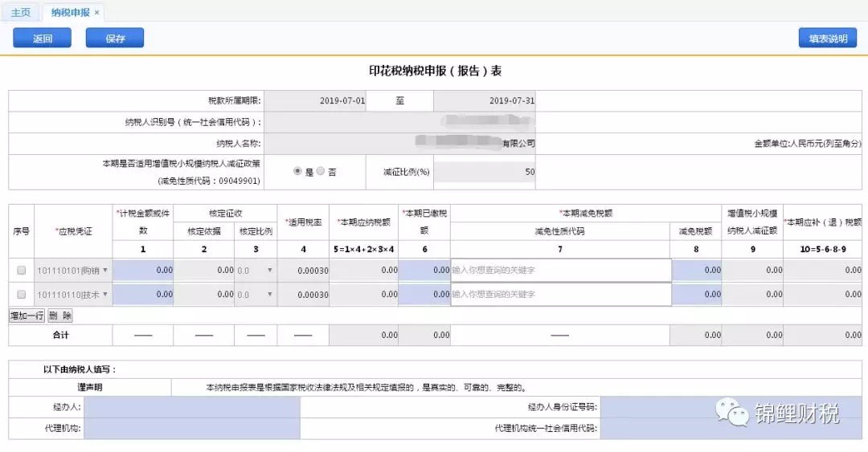Select the 是 radio button

coord(297,172)
